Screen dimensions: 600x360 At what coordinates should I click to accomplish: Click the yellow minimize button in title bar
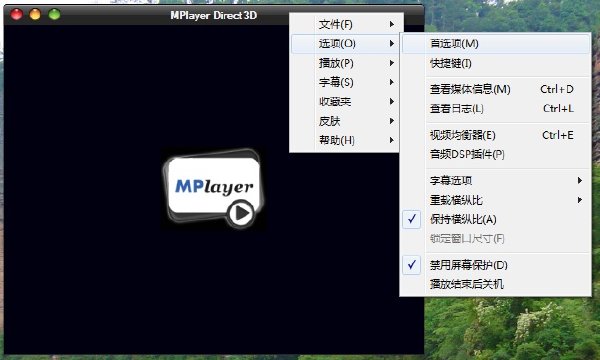click(35, 15)
